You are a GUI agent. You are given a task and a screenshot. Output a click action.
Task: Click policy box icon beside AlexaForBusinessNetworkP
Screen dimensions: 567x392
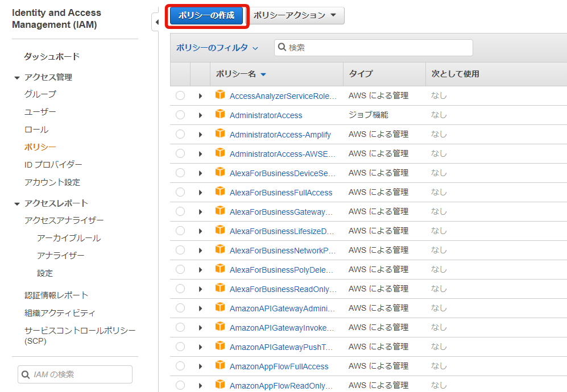pyautogui.click(x=220, y=249)
